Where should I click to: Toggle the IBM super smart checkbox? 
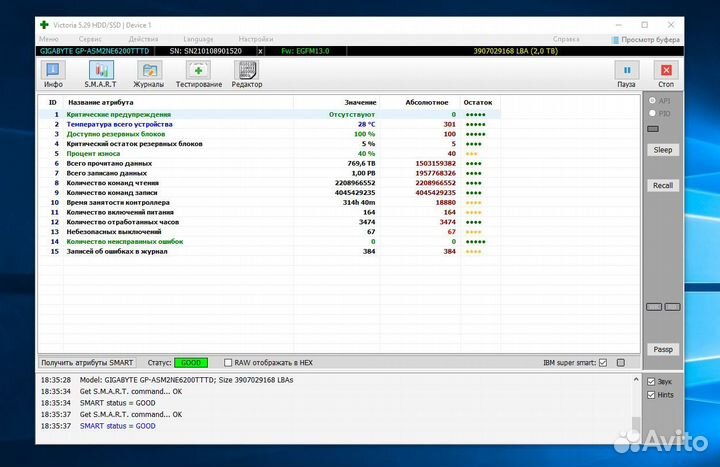click(602, 362)
